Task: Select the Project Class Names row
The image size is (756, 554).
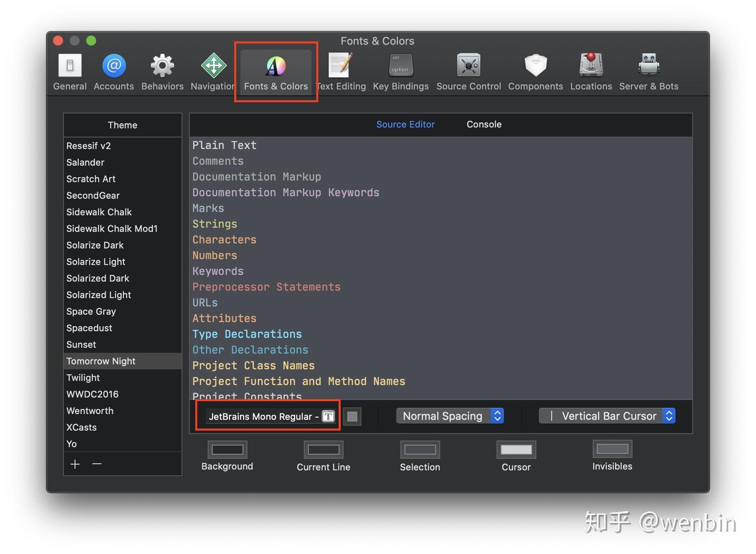Action: [441, 366]
